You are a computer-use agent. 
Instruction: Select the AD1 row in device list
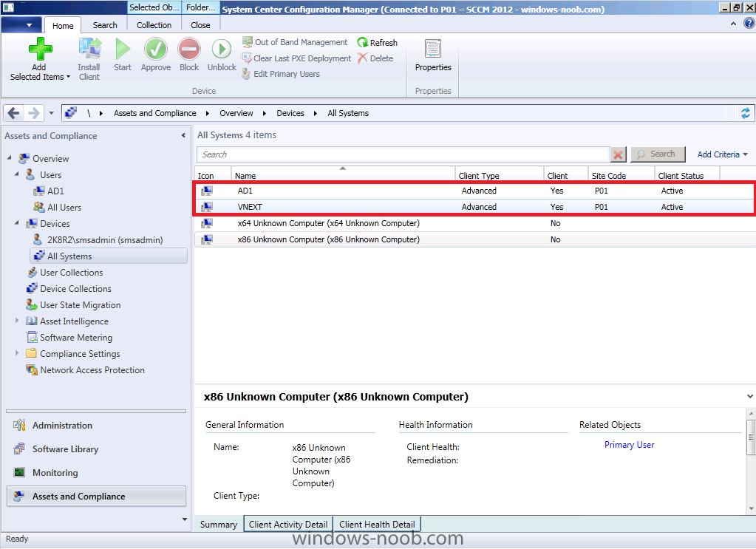coord(474,191)
